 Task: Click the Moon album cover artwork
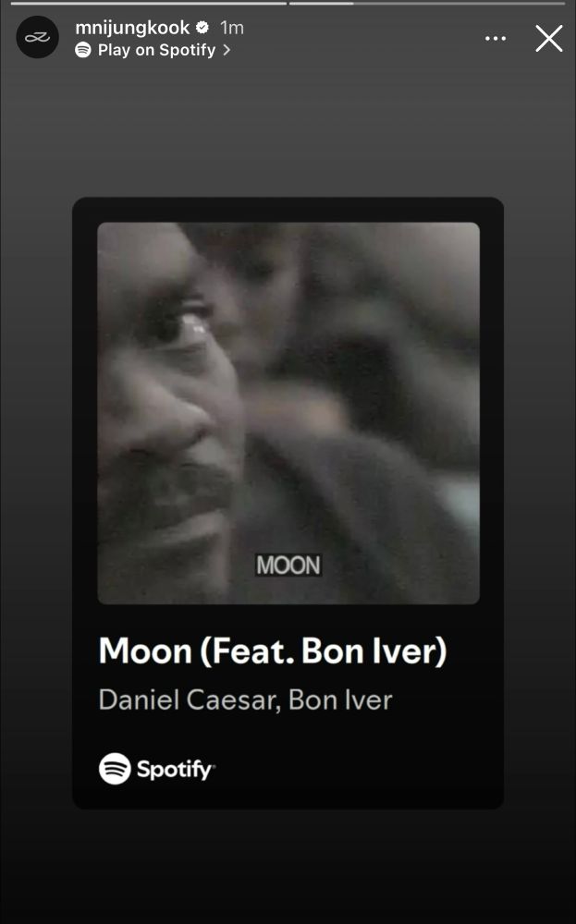click(288, 413)
